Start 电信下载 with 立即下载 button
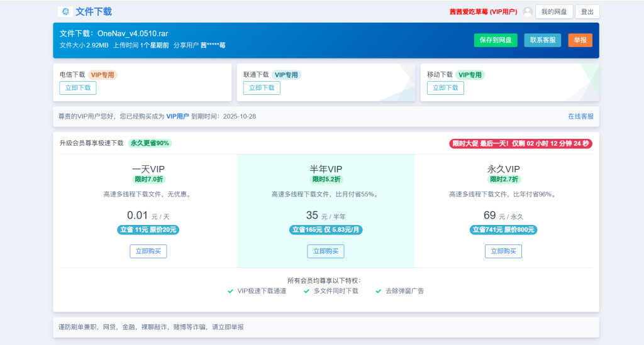The image size is (644, 345). [78, 88]
